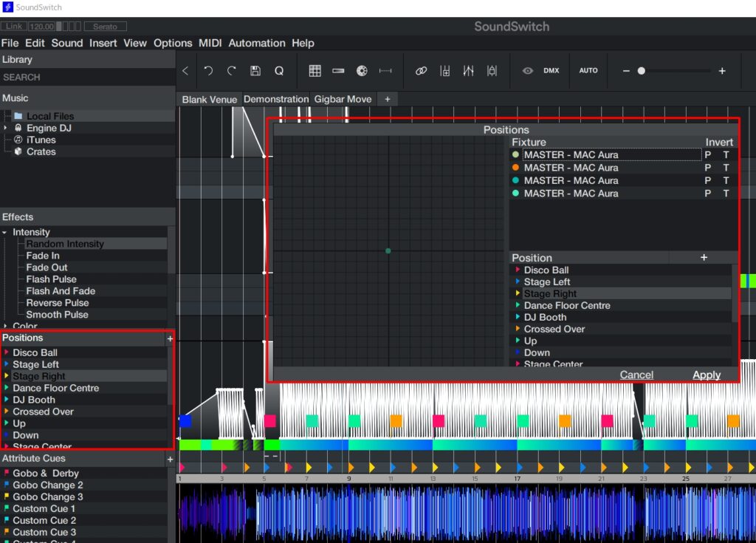This screenshot has height=543, width=756.
Task: Select Gobo Change 2 attribute cue
Action: click(47, 485)
